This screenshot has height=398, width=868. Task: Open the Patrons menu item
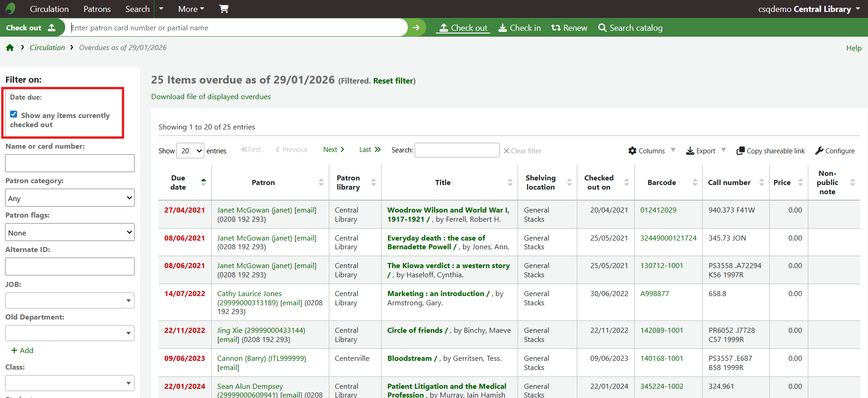point(97,9)
